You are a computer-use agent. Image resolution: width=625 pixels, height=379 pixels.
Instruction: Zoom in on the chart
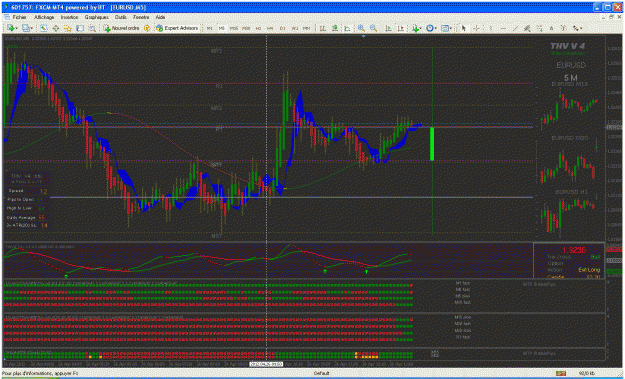[x=361, y=28]
